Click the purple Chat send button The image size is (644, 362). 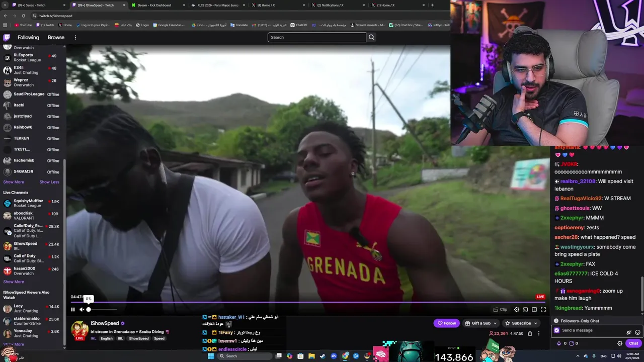click(633, 343)
